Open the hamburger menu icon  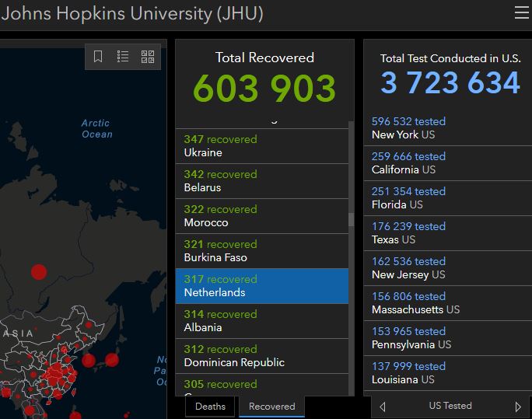click(522, 12)
